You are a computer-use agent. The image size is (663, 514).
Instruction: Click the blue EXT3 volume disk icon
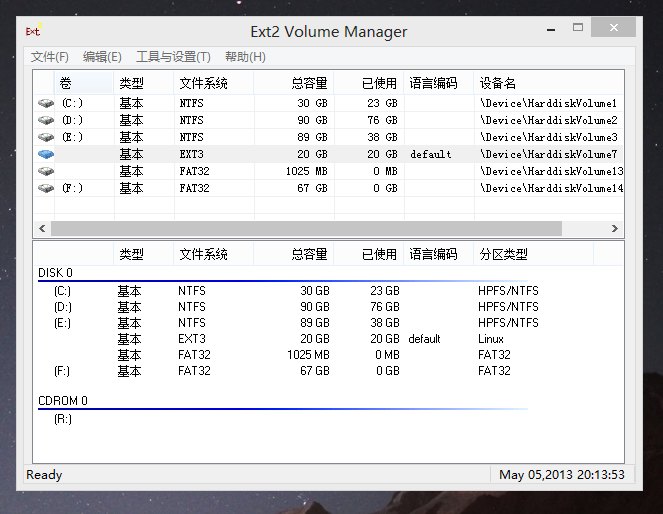point(46,154)
